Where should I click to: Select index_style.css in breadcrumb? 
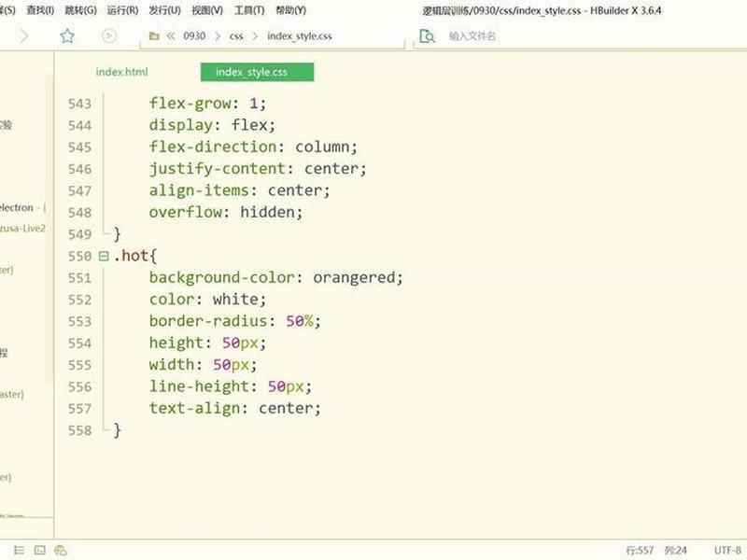[x=300, y=36]
